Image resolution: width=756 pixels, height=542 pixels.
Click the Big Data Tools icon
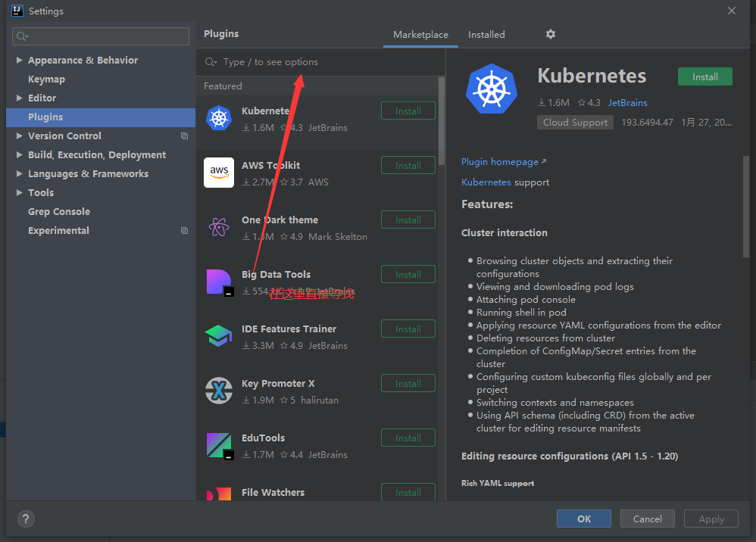[x=219, y=282]
